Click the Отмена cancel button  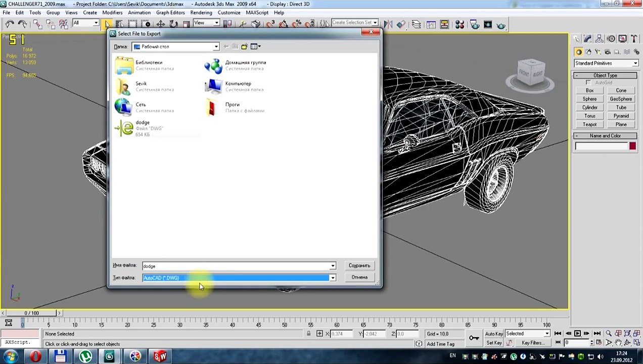(x=359, y=277)
